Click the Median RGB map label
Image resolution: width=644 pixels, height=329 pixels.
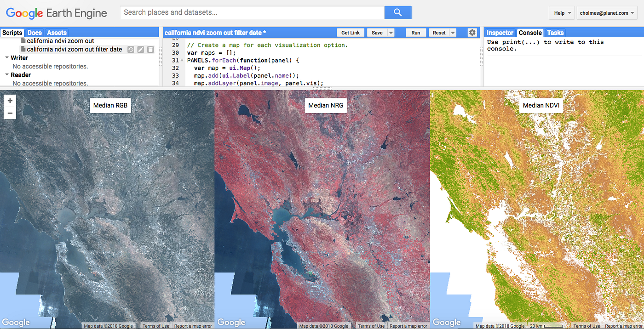pyautogui.click(x=110, y=105)
